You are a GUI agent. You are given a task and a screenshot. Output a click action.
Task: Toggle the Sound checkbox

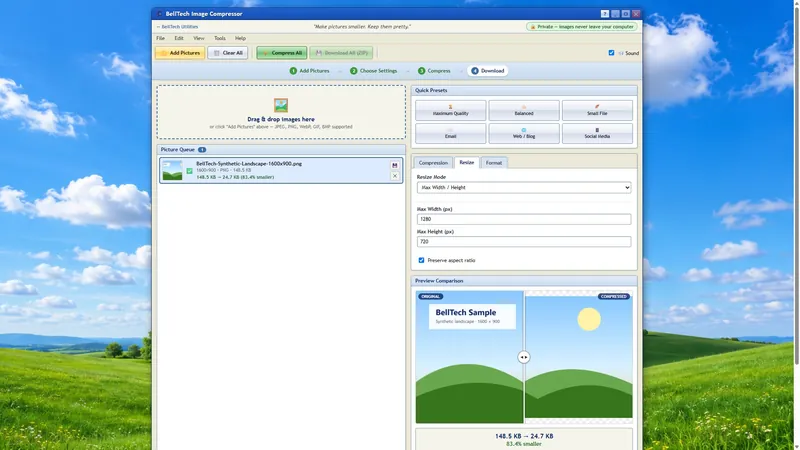611,53
